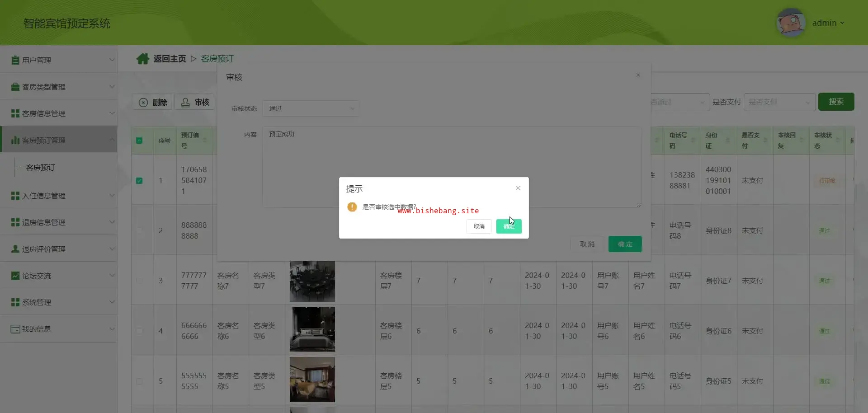
Task: Select the 客房预订 submenu item
Action: pos(41,168)
